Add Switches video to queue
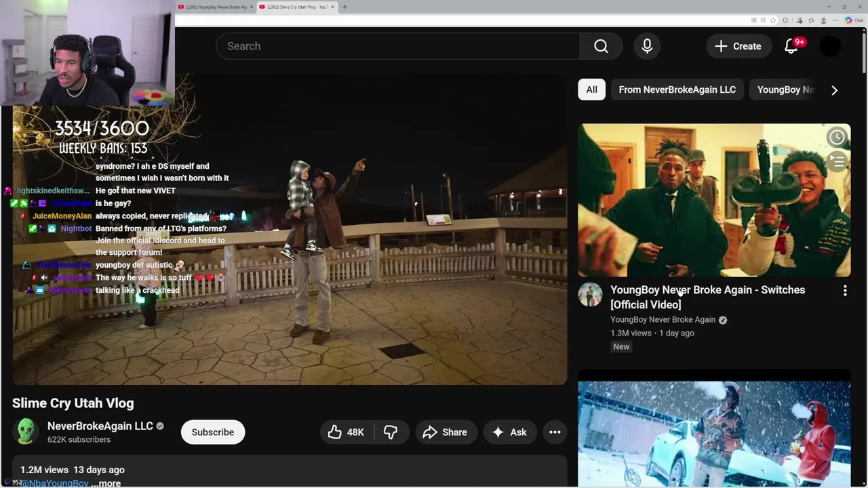 click(x=837, y=161)
